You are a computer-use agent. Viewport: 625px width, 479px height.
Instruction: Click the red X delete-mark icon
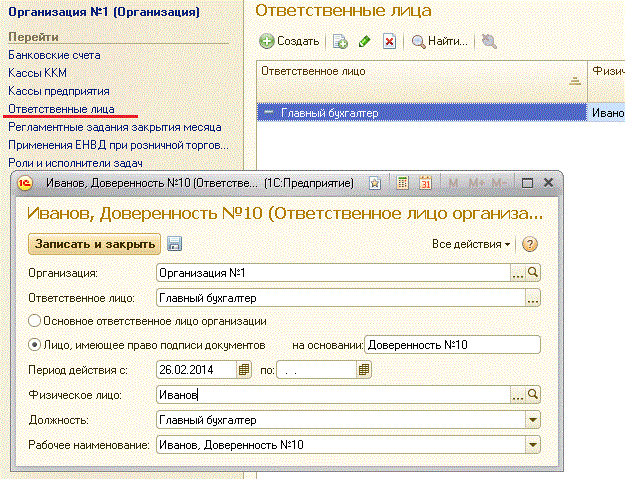389,41
